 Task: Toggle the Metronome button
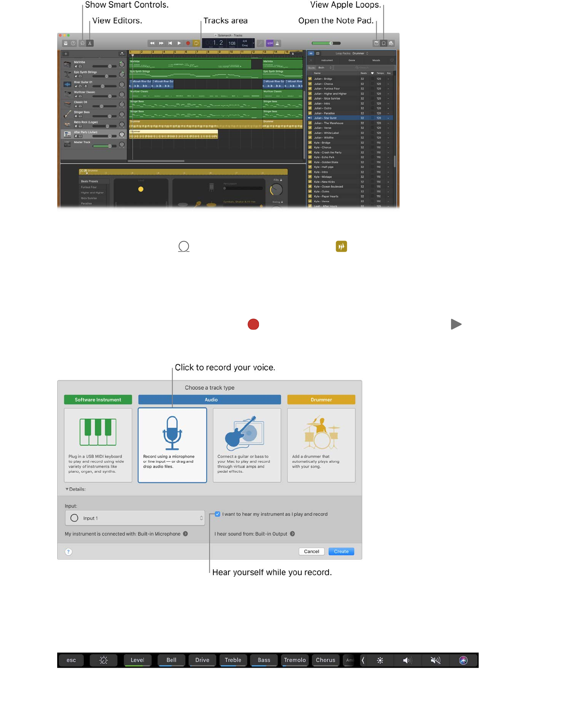click(x=278, y=43)
